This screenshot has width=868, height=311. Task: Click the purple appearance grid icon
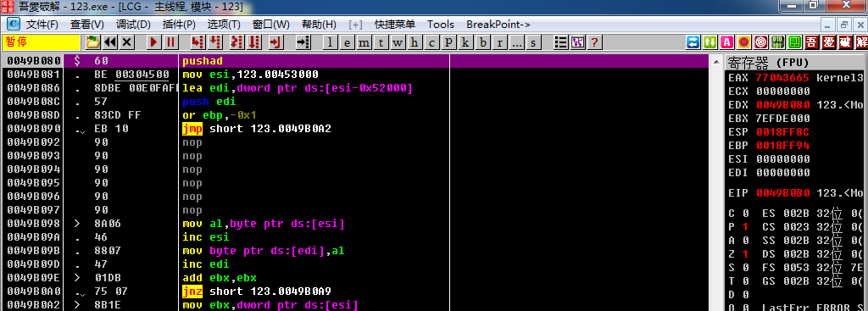tap(577, 42)
